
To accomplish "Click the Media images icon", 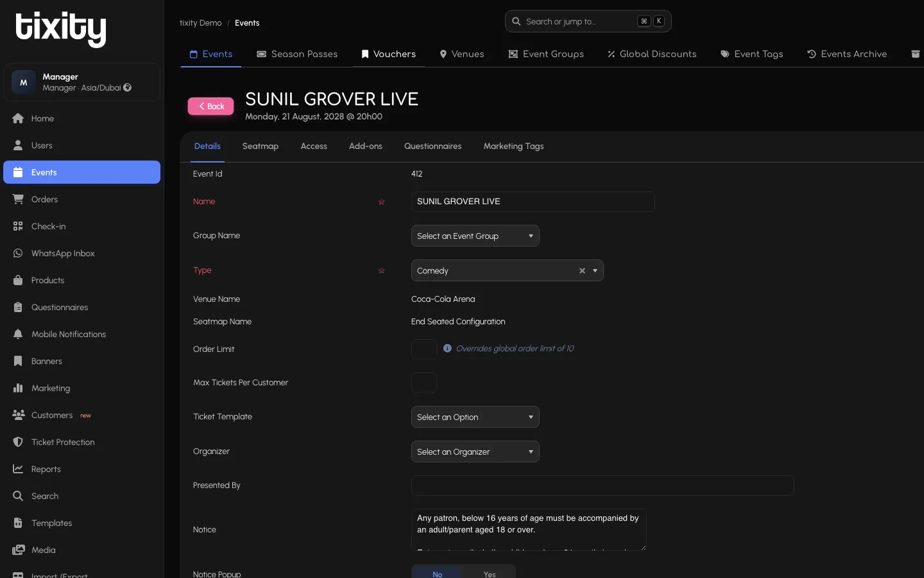I will [18, 550].
